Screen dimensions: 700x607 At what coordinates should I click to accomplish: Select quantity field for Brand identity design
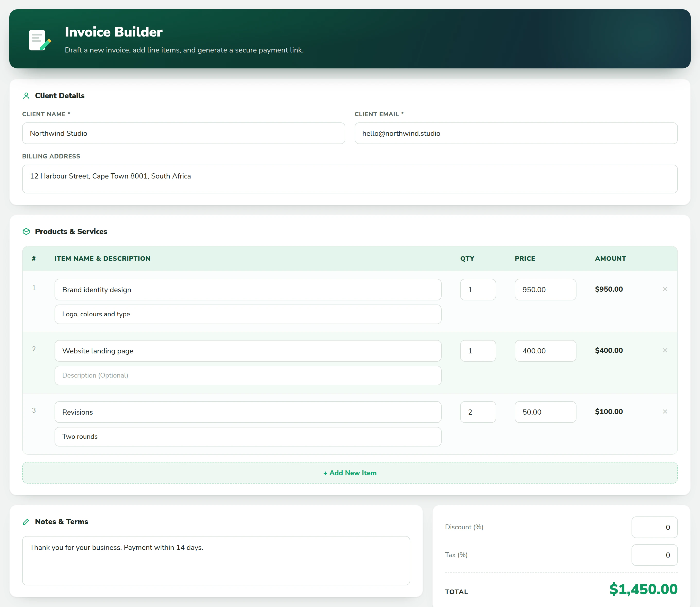coord(478,290)
